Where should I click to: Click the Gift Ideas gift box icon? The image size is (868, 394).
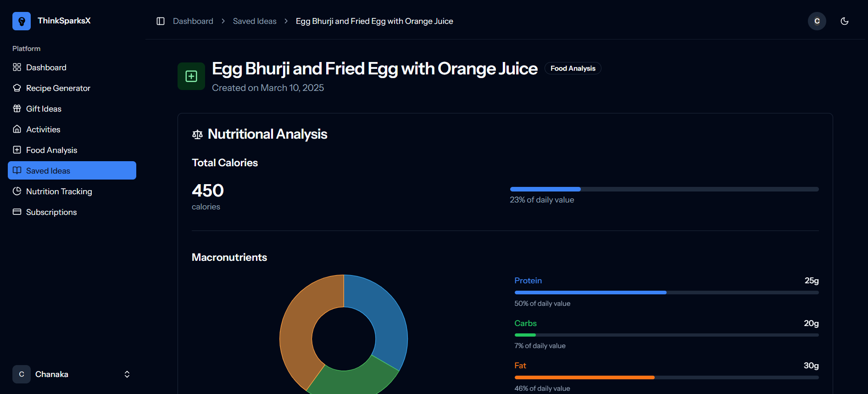click(x=17, y=109)
